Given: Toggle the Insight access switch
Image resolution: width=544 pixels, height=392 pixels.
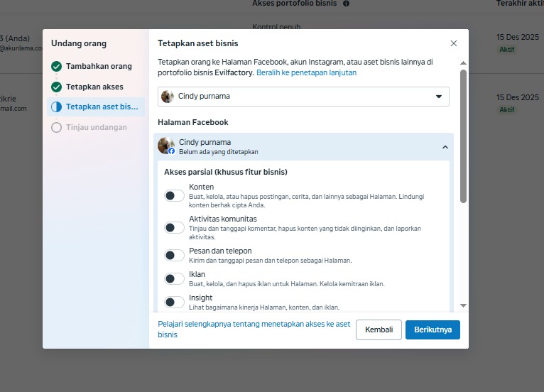Looking at the screenshot, I should (x=174, y=302).
